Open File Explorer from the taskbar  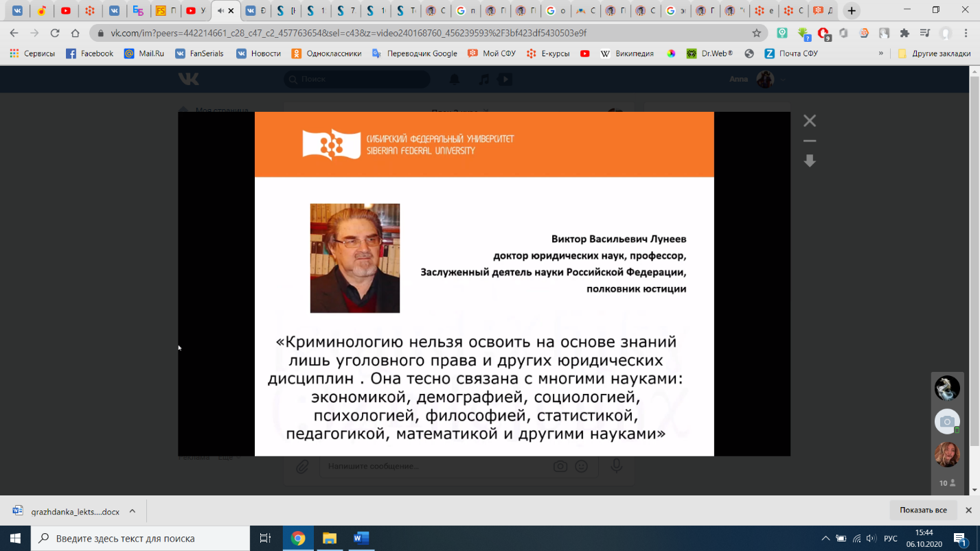(330, 539)
